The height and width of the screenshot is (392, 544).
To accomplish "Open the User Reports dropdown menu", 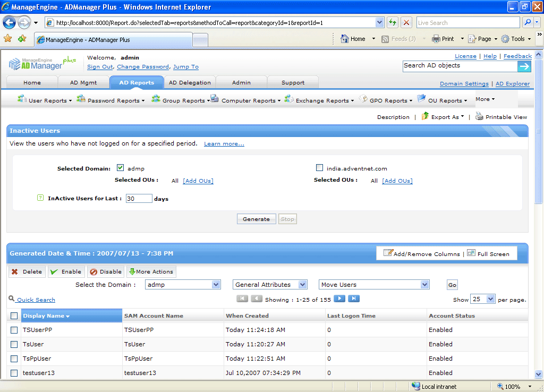I will (45, 100).
